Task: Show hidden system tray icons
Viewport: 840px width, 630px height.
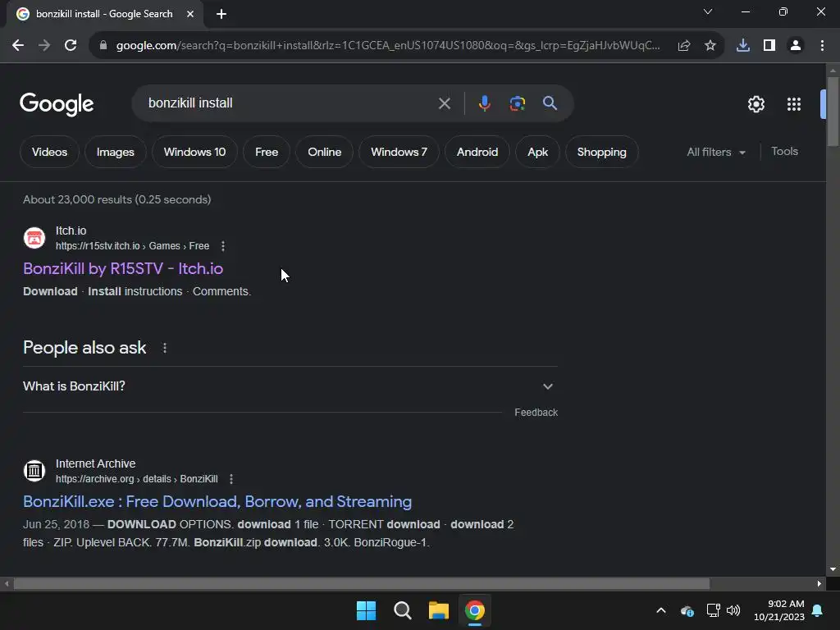Action: tap(661, 610)
